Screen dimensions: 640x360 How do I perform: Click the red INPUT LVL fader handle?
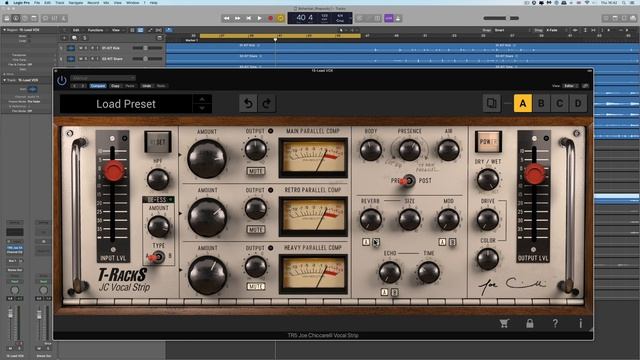[x=113, y=171]
